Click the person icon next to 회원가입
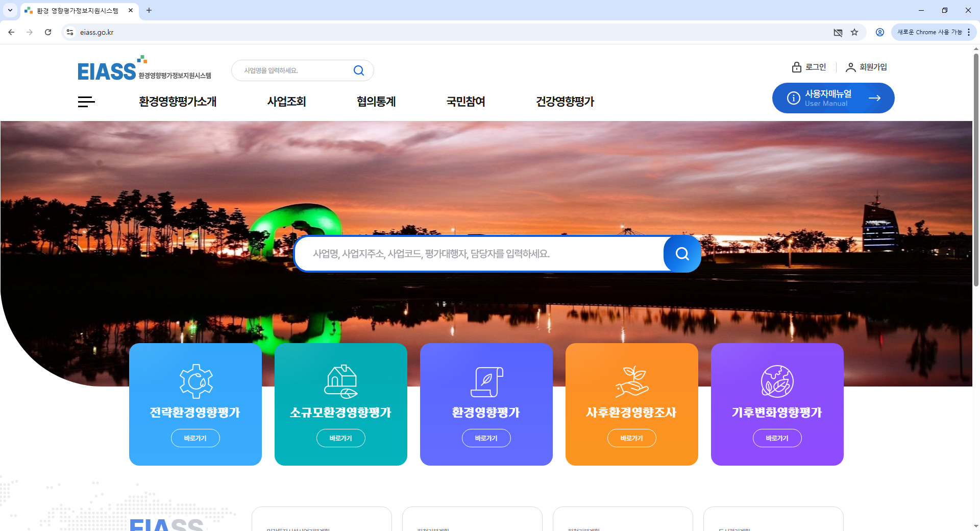Viewport: 980px width, 531px height. 850,67
